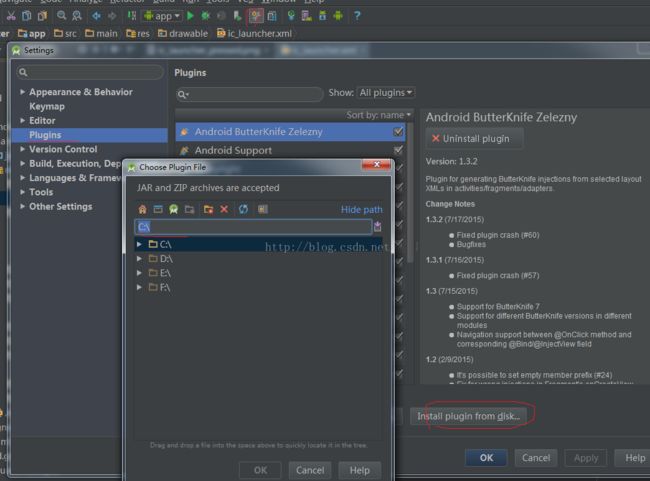Click the src breadcrumb in the navigation bar

(x=65, y=34)
